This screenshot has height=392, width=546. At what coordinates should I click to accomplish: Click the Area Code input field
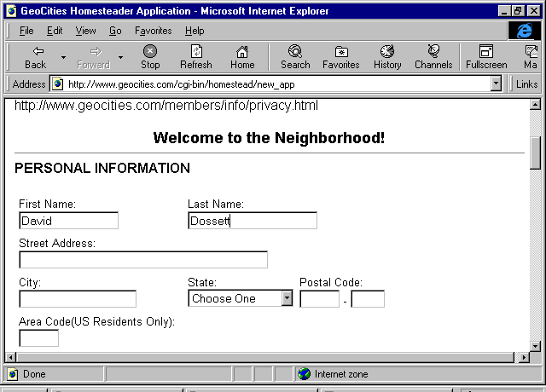[x=38, y=338]
